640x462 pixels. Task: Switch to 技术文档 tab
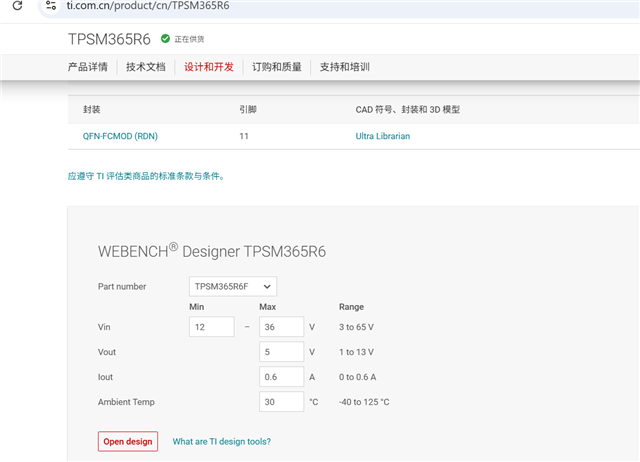(x=146, y=67)
